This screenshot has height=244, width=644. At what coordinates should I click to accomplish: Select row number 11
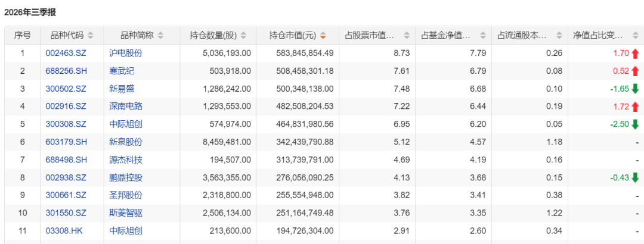pos(22,231)
